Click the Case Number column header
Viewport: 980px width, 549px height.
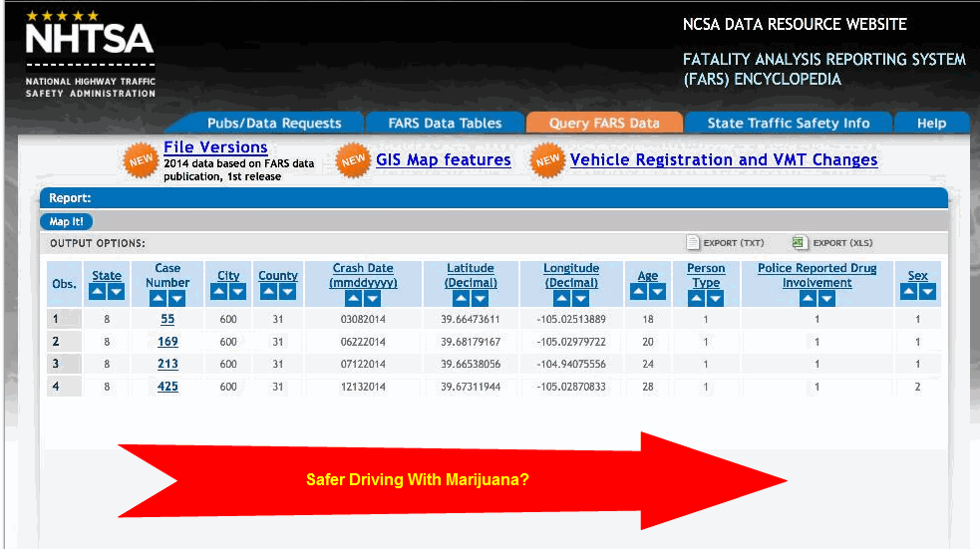coord(167,275)
